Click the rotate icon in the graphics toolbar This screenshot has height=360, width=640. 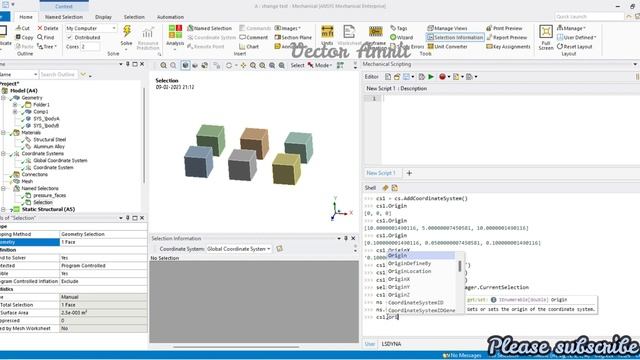229,65
